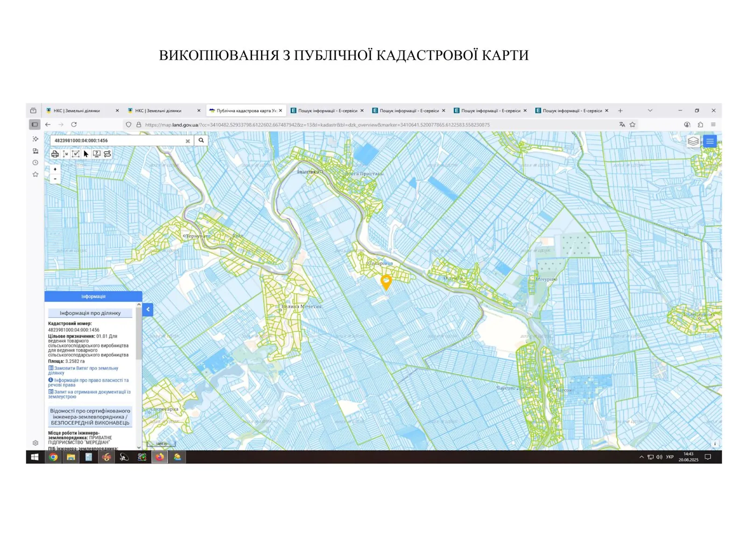Select the distance measurement tool

pyautogui.click(x=65, y=154)
